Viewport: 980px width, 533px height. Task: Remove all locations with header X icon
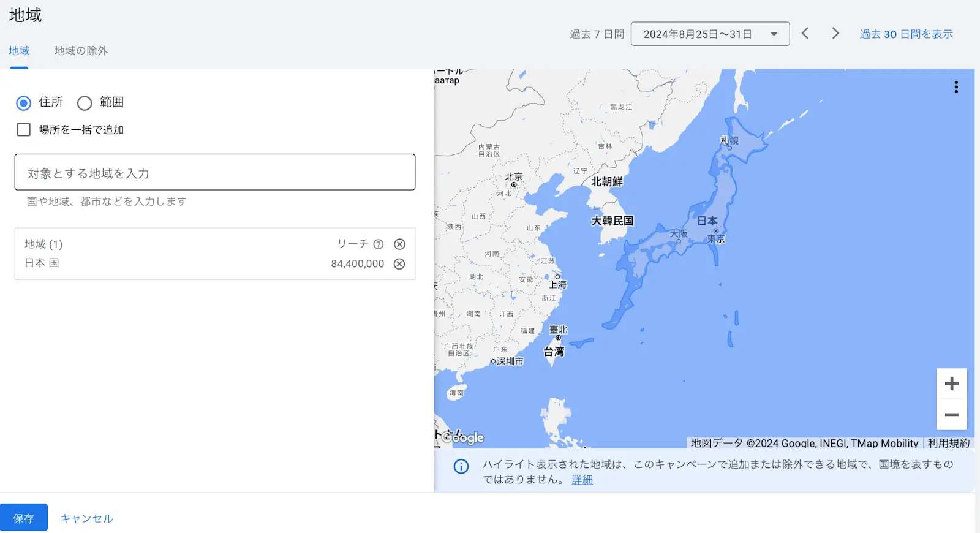tap(399, 244)
